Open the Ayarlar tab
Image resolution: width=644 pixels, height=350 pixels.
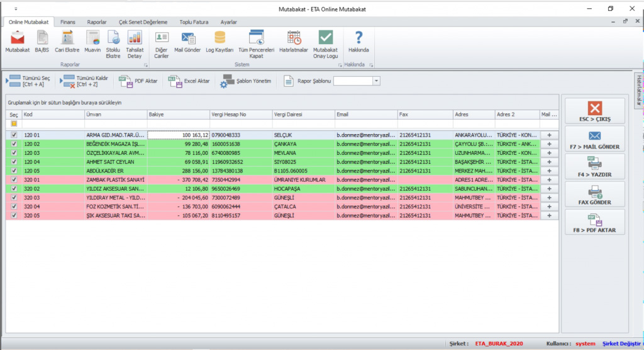click(228, 22)
